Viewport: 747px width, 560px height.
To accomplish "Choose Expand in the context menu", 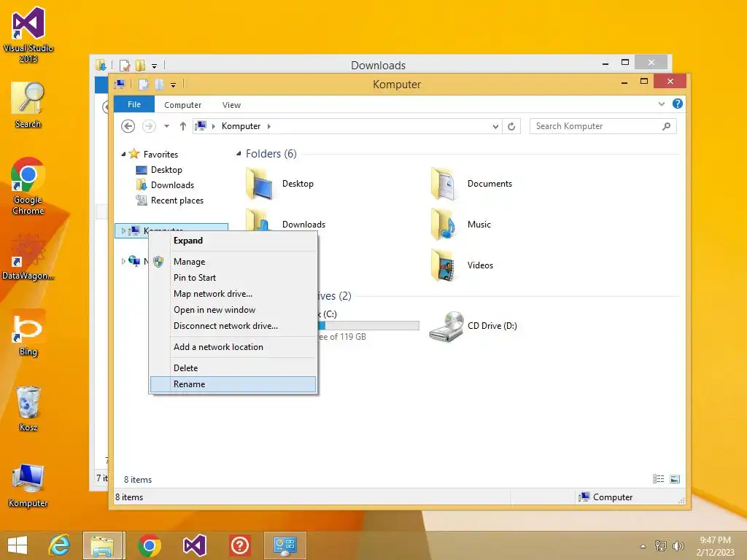I will (x=233, y=241).
